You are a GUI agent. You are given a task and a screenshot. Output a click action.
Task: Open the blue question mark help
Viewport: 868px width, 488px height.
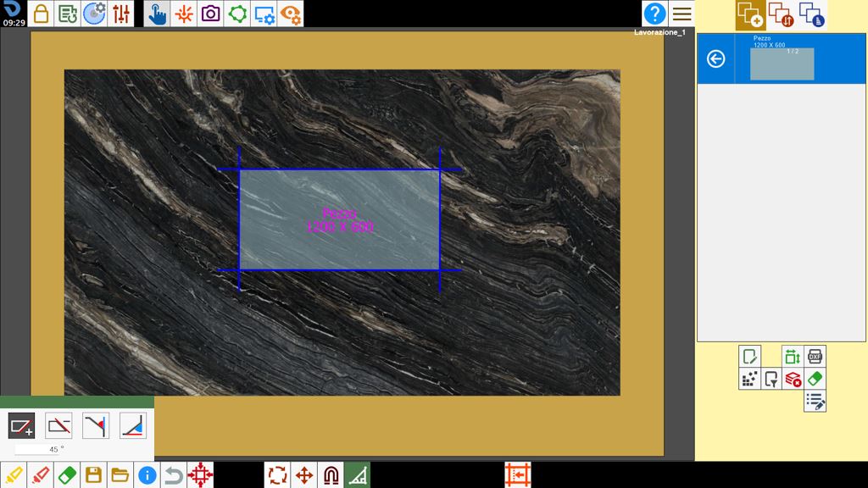655,14
